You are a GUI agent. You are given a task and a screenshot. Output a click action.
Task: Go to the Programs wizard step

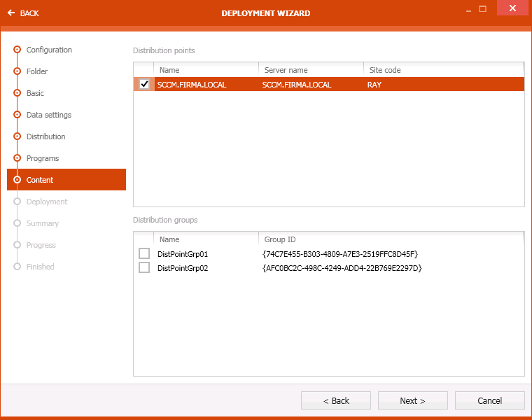tap(42, 158)
